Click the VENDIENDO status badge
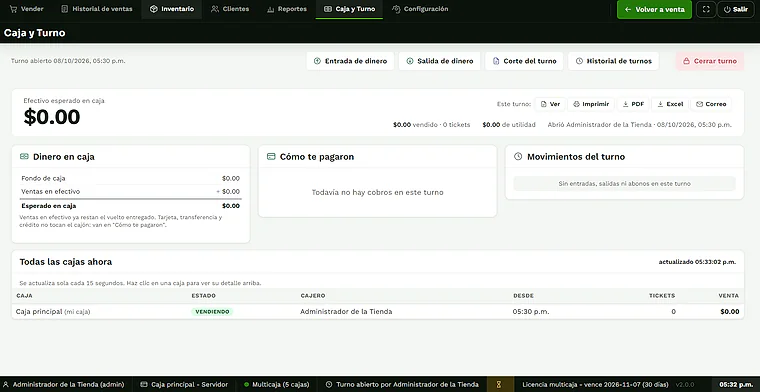Image resolution: width=760 pixels, height=392 pixels. click(x=212, y=312)
